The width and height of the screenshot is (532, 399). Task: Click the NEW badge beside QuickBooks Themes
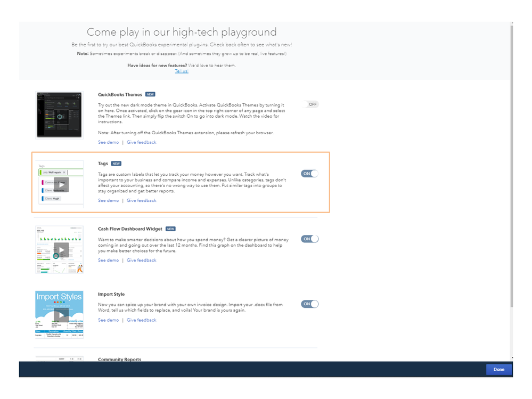click(x=150, y=94)
